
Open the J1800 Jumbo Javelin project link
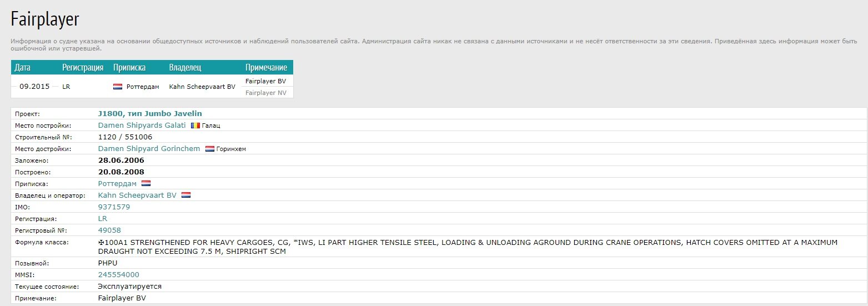coord(150,114)
